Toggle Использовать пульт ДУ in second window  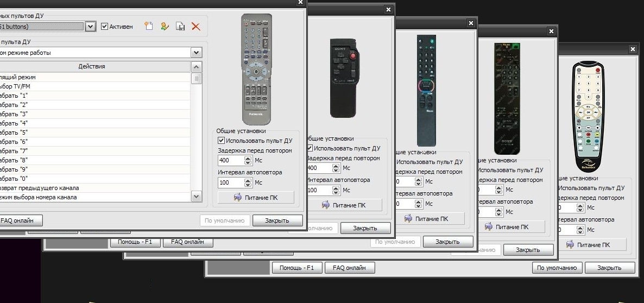310,148
